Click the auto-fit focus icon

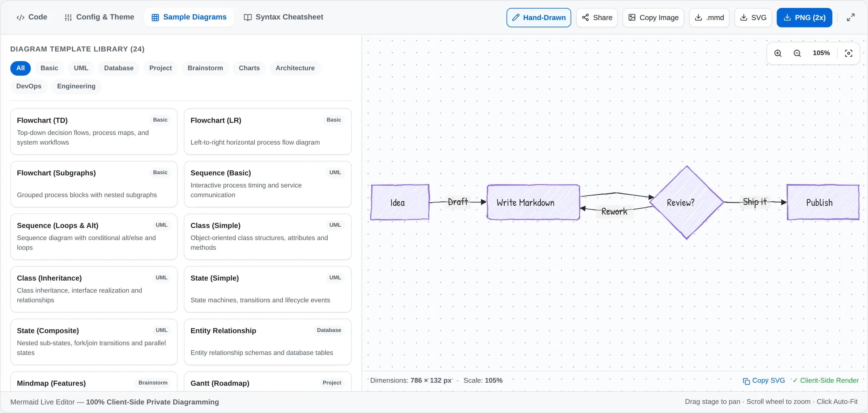click(x=848, y=53)
